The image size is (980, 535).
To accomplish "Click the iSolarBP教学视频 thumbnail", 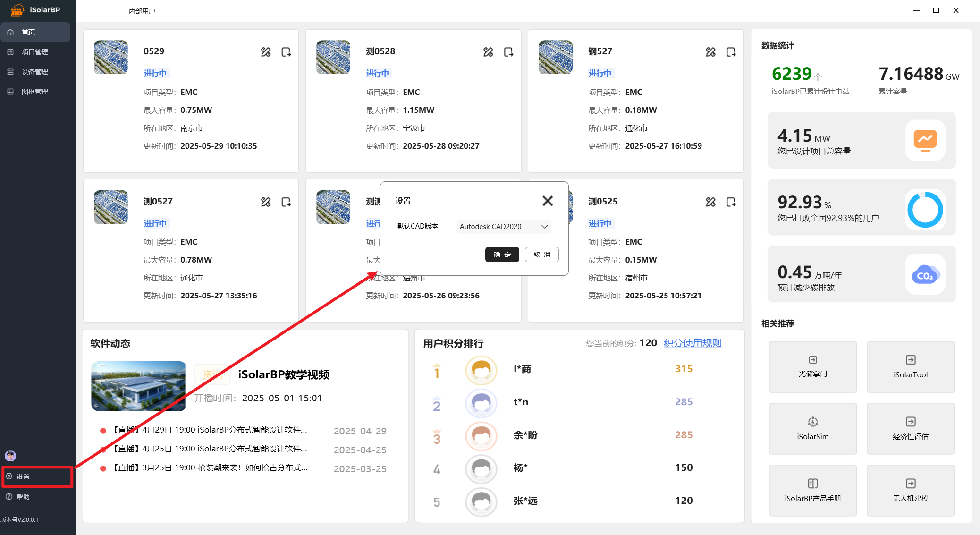I will [138, 386].
